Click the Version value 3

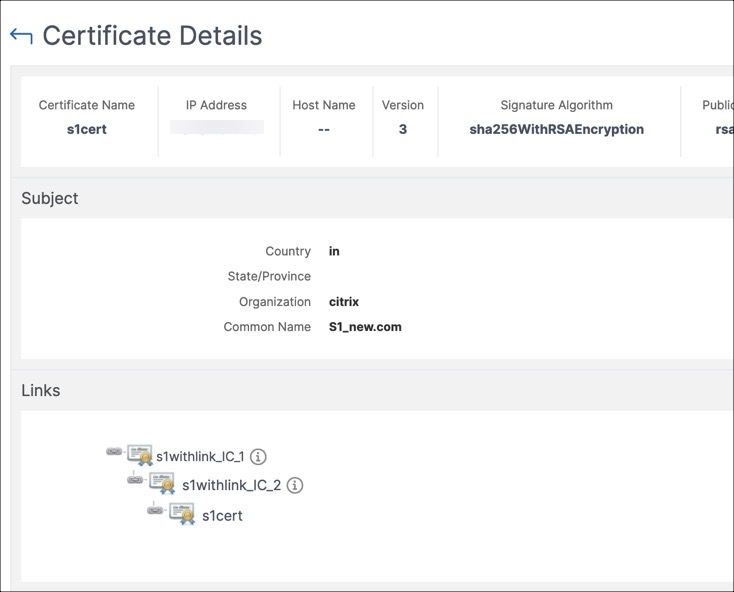pos(403,129)
